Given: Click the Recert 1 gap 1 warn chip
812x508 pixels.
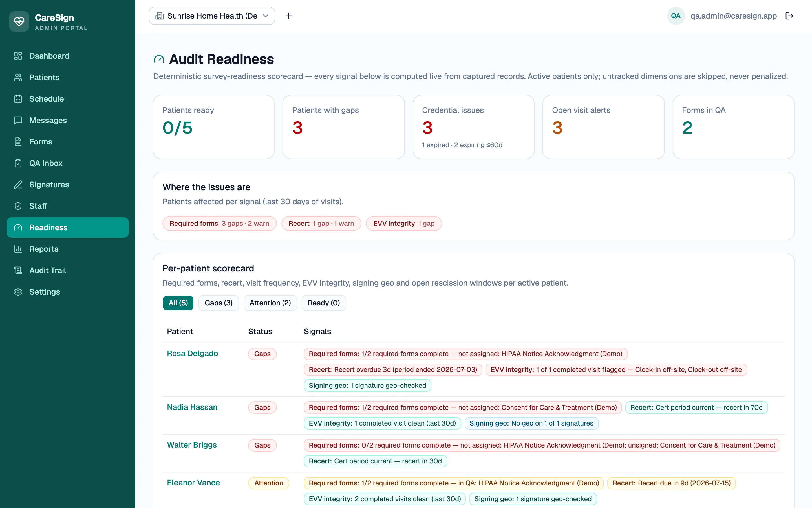Looking at the screenshot, I should click(321, 224).
